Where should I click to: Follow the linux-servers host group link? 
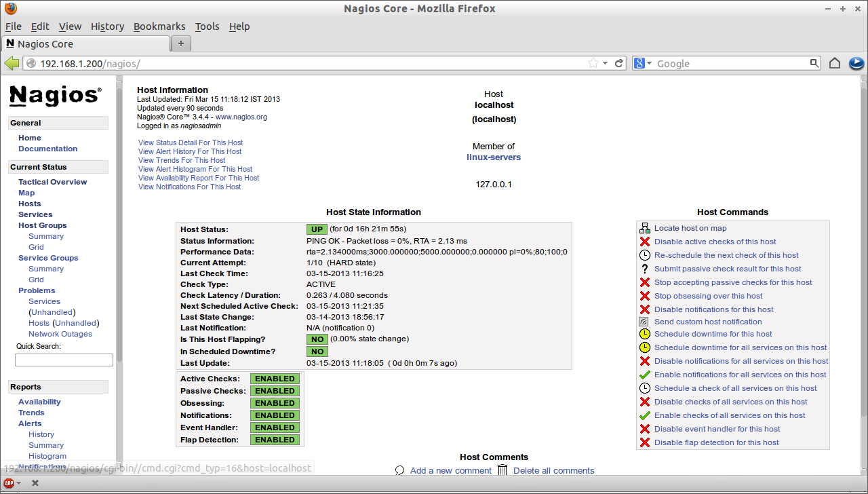(x=493, y=157)
